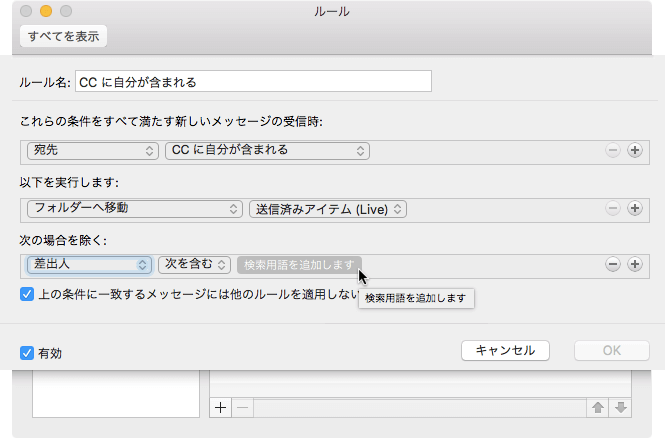The width and height of the screenshot is (665, 438).
Task: Remove the 宛先 condition using its minus icon
Action: 612,150
